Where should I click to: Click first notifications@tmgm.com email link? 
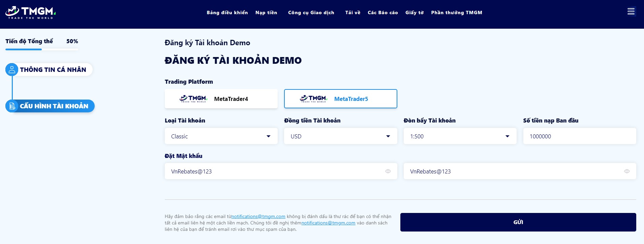point(258,216)
